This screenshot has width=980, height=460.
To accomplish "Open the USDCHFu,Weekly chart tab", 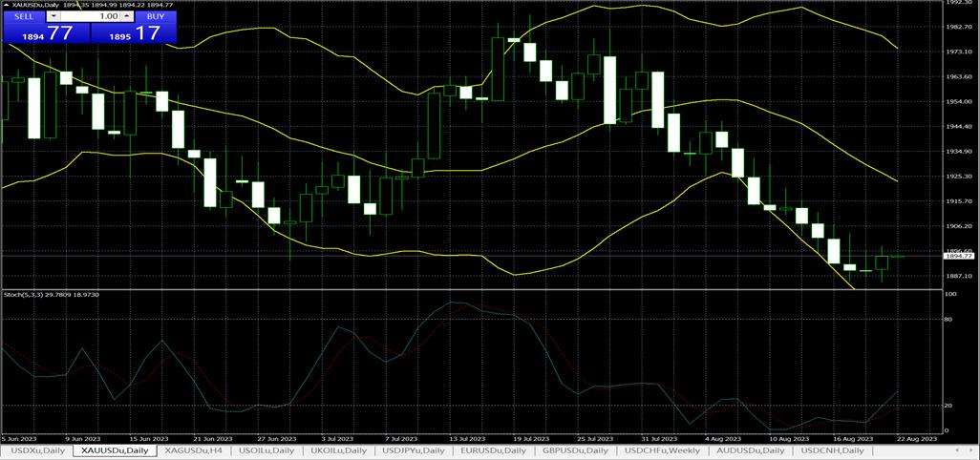I will coord(663,450).
